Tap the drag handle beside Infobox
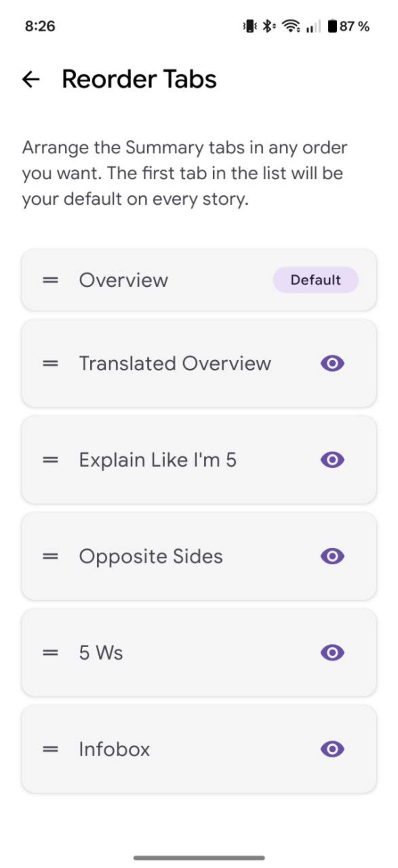This screenshot has width=398, height=868. pos(50,749)
